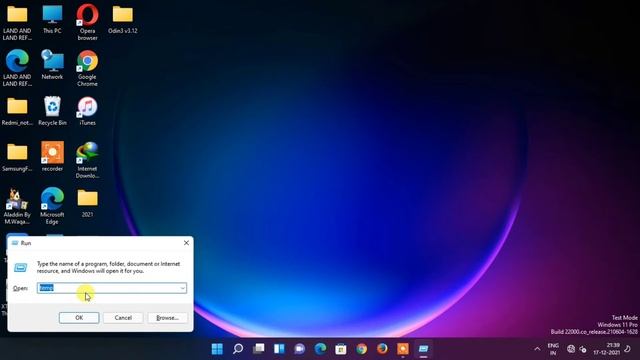Launch Firefox from the taskbar
Screen dimensions: 640x360
pyautogui.click(x=382, y=349)
